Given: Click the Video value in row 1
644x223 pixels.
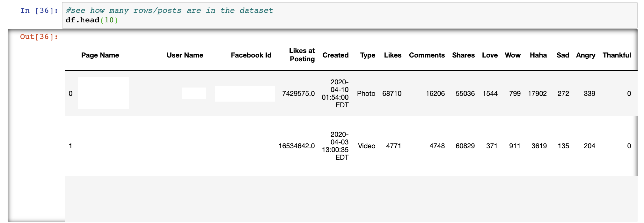Looking at the screenshot, I should (366, 146).
